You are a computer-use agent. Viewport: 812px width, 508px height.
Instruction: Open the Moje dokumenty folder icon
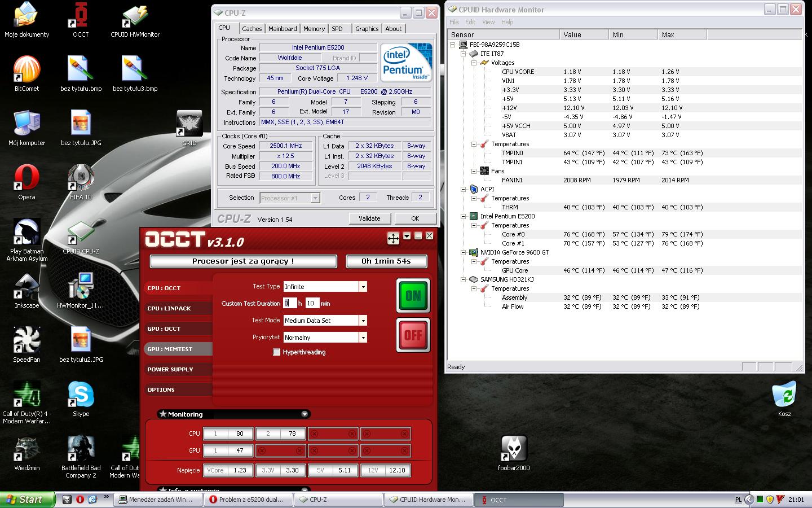pyautogui.click(x=27, y=20)
